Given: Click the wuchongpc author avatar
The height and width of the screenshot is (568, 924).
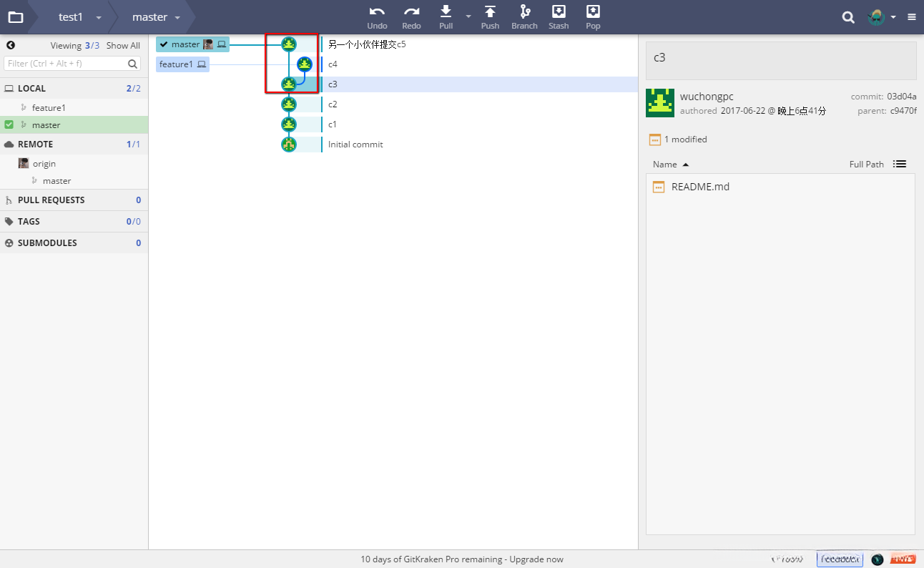Looking at the screenshot, I should click(x=659, y=103).
